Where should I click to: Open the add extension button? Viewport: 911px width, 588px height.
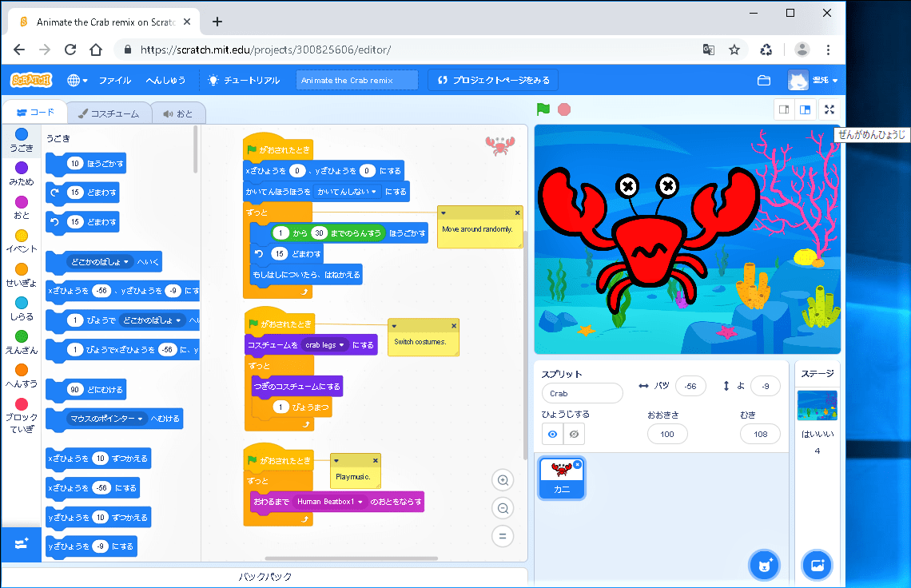(22, 544)
